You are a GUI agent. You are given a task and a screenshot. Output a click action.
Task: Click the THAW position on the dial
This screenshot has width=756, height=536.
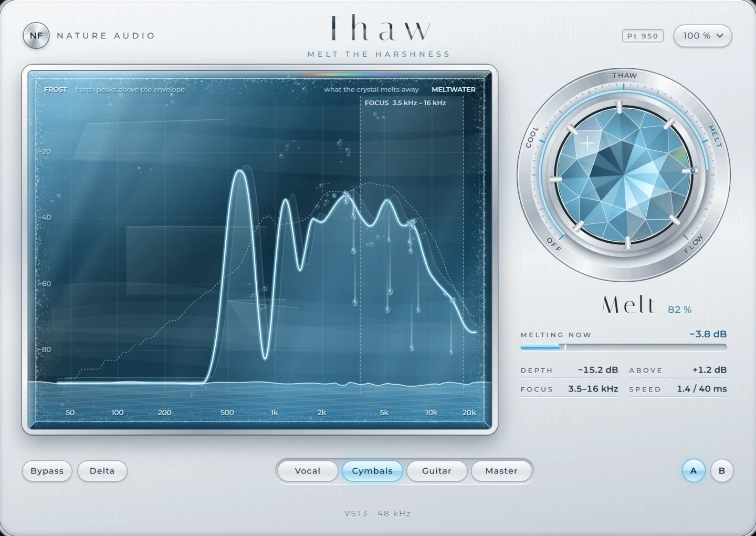[x=624, y=76]
